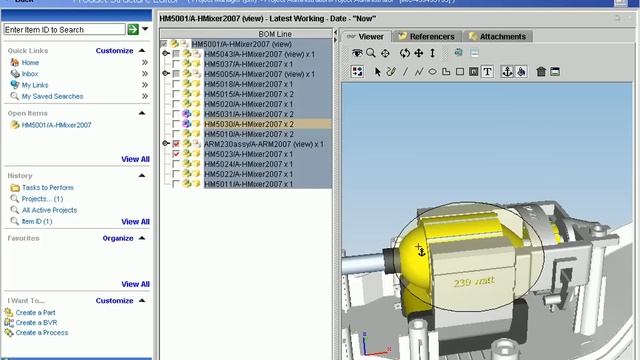
Task: Select the zigzag polyline markup tool
Action: tap(418, 72)
